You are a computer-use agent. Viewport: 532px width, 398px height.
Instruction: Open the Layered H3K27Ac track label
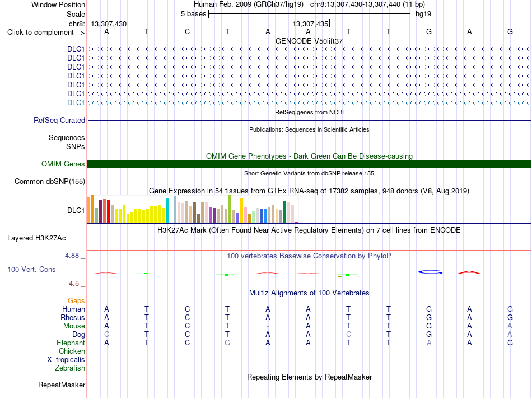pos(36,238)
